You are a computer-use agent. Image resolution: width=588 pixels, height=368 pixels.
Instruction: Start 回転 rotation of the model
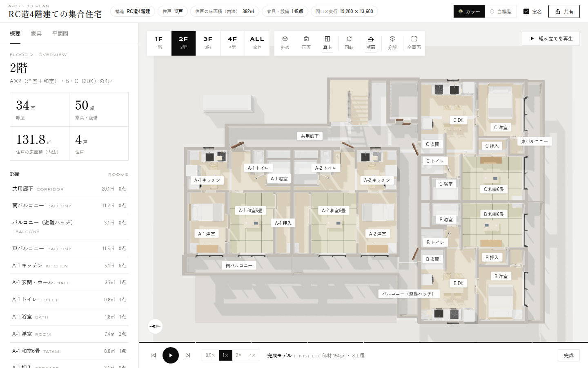pos(349,43)
